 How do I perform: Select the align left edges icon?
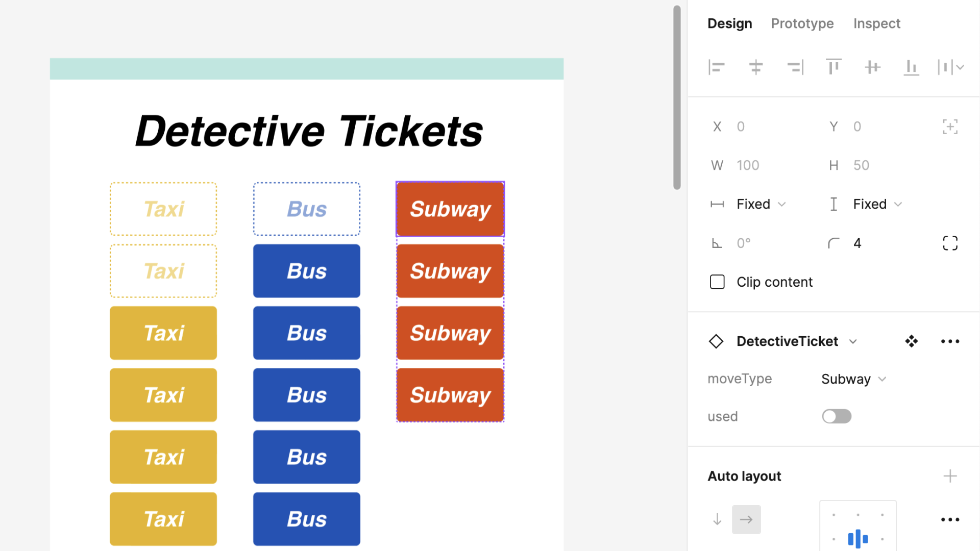click(717, 67)
